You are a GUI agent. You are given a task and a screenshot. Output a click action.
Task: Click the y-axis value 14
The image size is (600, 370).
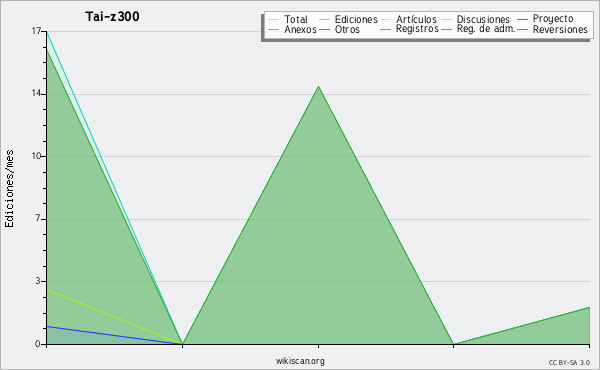click(x=36, y=93)
